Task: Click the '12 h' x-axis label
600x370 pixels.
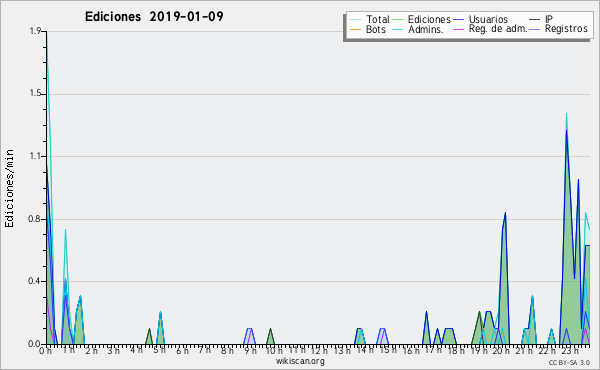Action: point(319,350)
